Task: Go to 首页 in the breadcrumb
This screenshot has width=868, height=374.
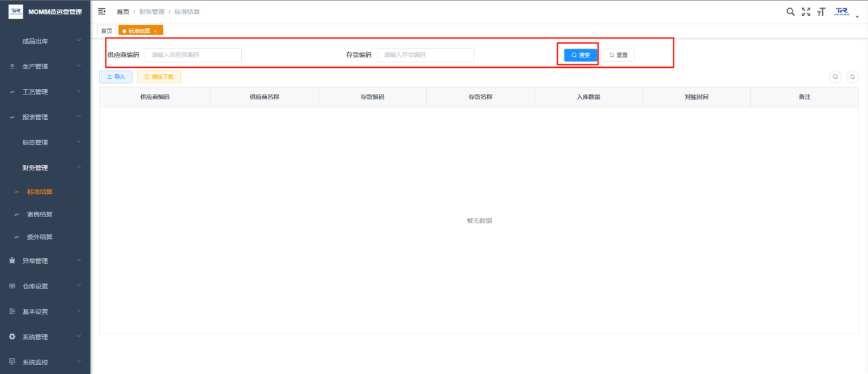Action: point(123,12)
